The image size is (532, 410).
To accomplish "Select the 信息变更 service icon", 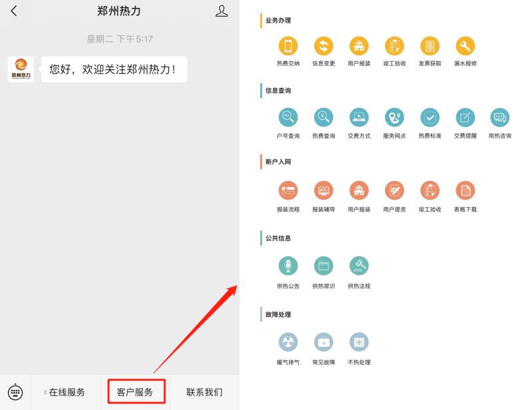I will [x=324, y=49].
